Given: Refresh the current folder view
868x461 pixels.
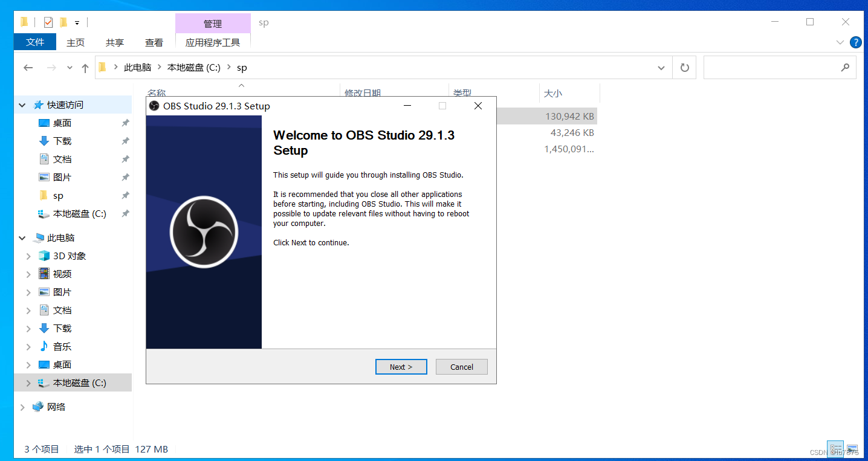Looking at the screenshot, I should coord(684,68).
